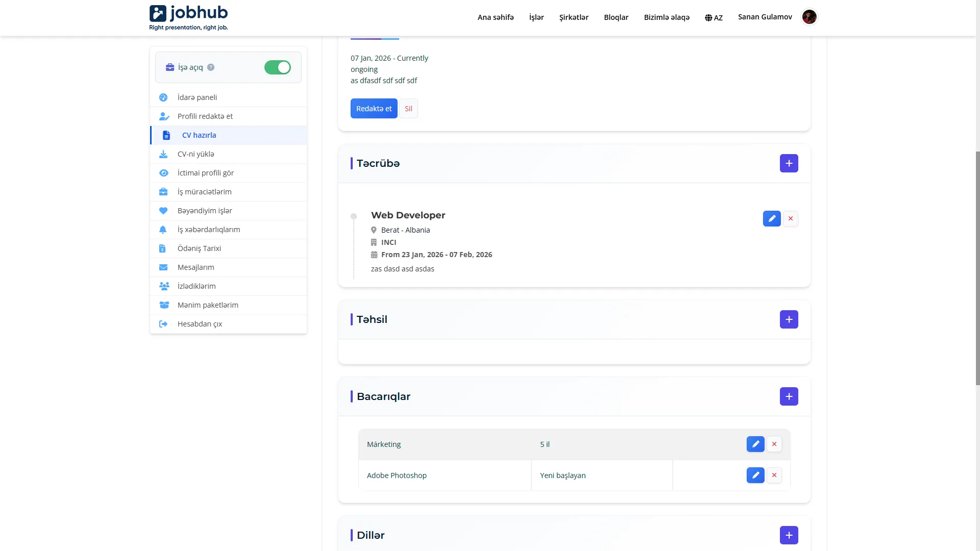Open İşlər in top navigation
The image size is (980, 551).
[x=536, y=17]
